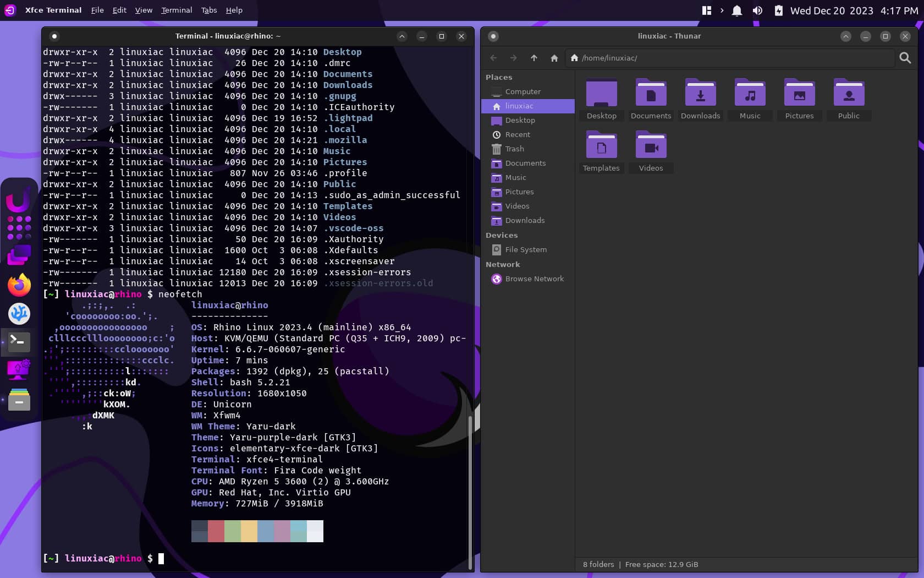
Task: Go up one directory using Thunar's up arrow
Action: [533, 58]
